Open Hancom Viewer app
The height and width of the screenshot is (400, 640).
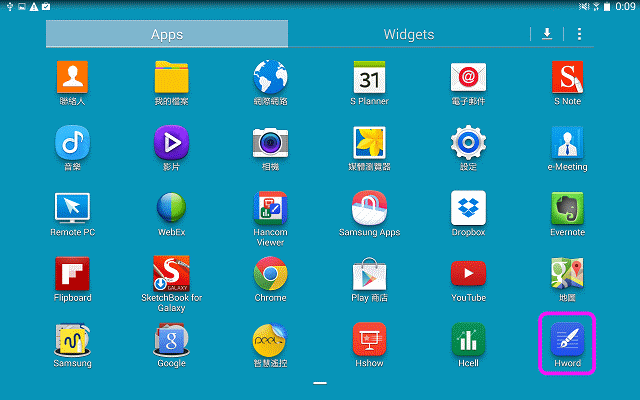coord(270,208)
